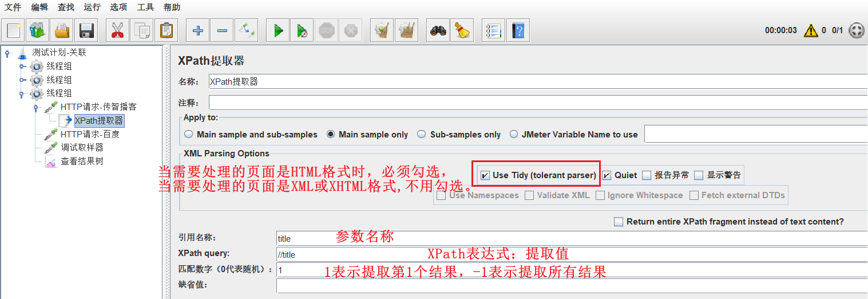Click the Reset search broom icon

[462, 30]
